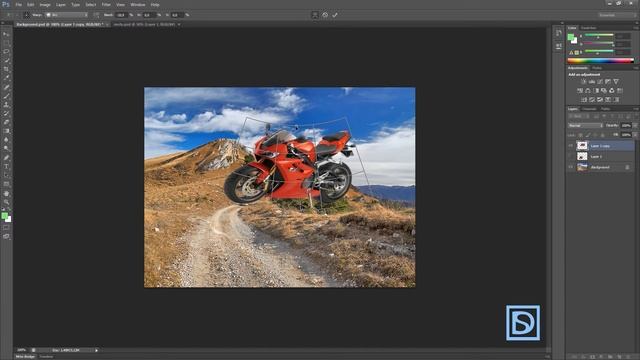This screenshot has width=640, height=360.
Task: Select the Eraser tool
Action: click(6, 122)
